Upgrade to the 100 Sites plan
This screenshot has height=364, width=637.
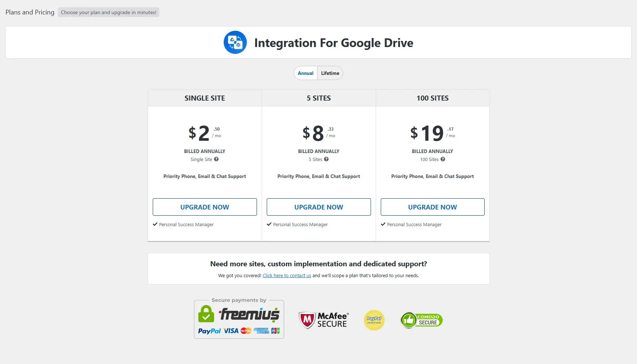[433, 207]
